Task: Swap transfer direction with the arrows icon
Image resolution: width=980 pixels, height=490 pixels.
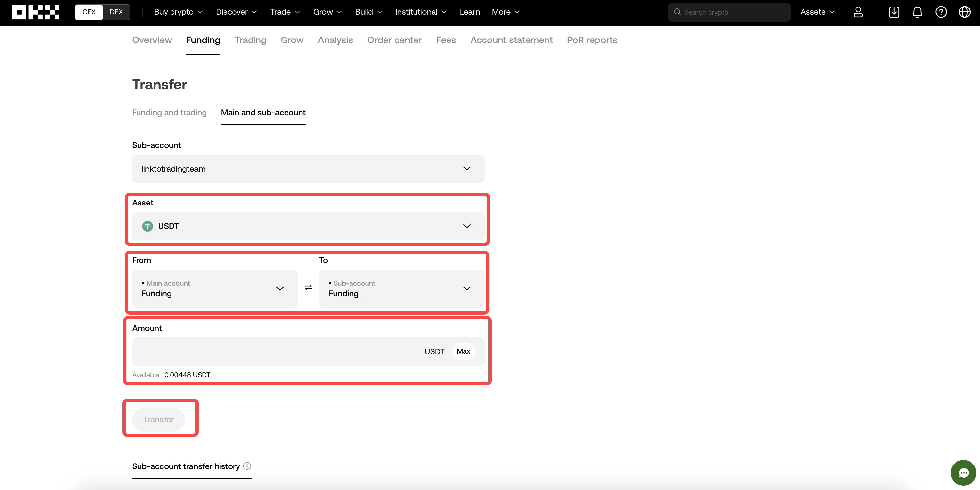Action: pyautogui.click(x=308, y=288)
